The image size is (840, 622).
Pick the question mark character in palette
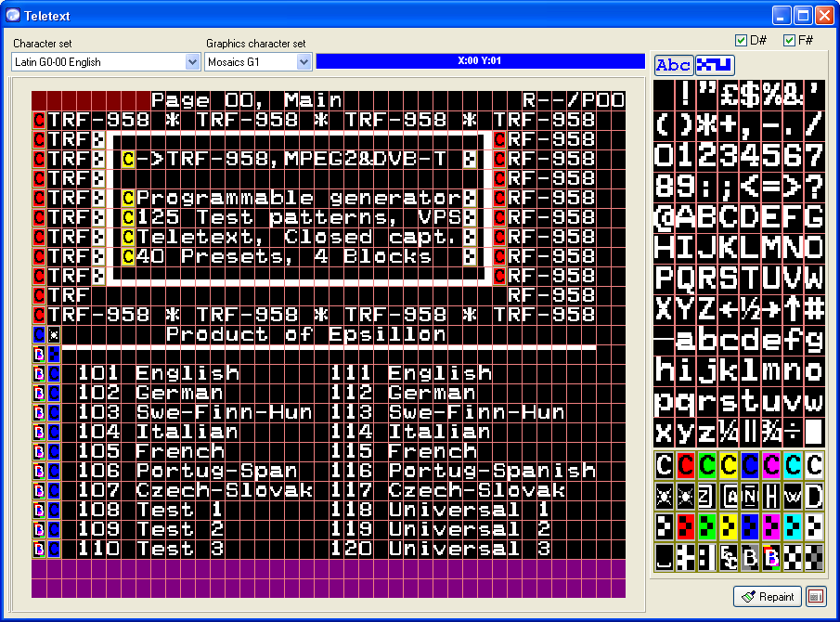pyautogui.click(x=814, y=186)
